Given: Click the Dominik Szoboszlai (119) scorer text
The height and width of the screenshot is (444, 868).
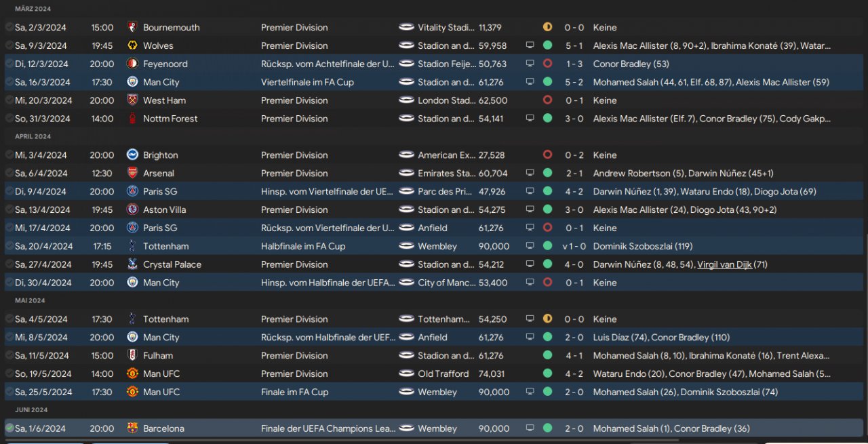Looking at the screenshot, I should pyautogui.click(x=643, y=246).
